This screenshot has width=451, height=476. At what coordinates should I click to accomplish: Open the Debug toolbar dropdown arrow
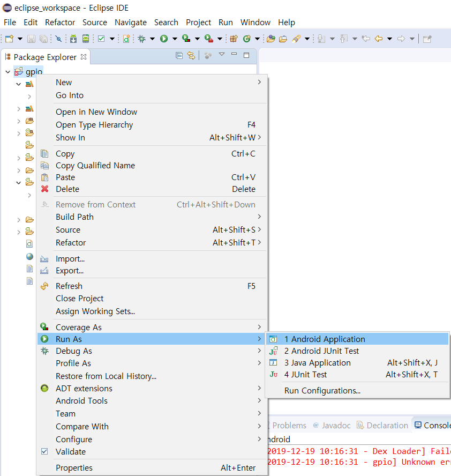click(x=152, y=39)
